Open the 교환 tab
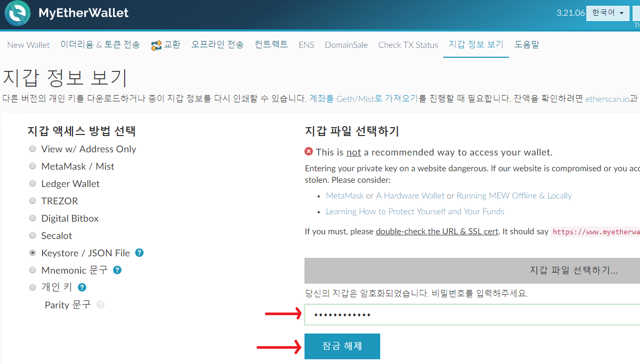640x364 pixels. point(166,45)
